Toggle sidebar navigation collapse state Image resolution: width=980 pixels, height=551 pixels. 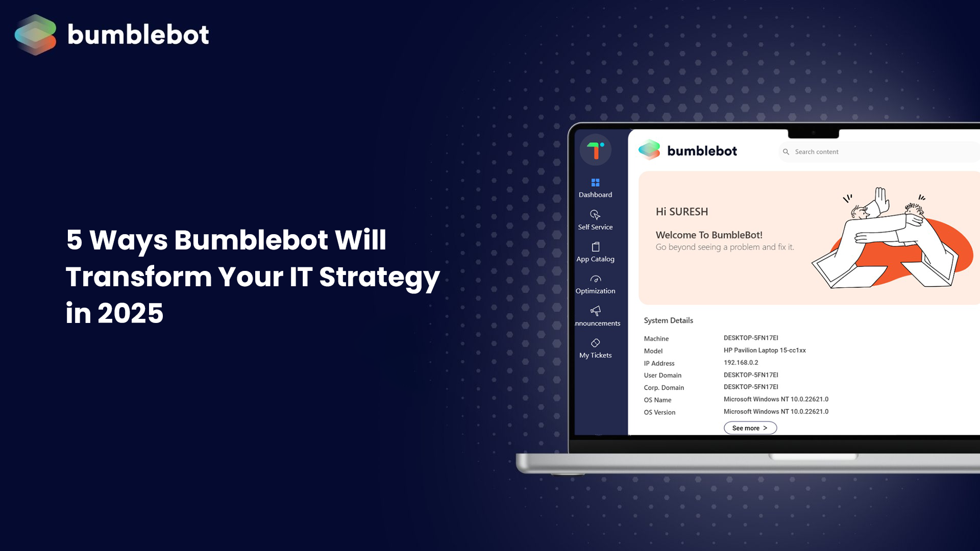595,149
